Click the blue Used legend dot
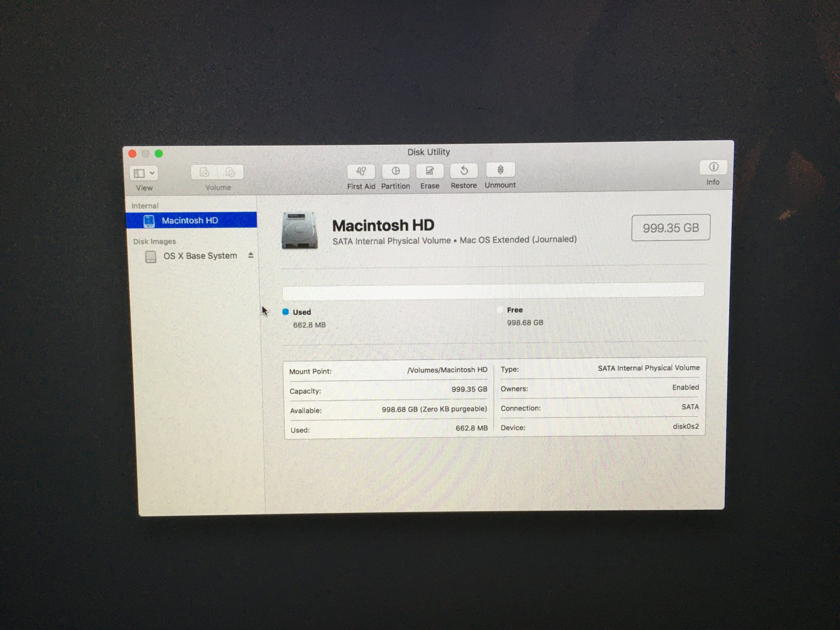The image size is (840, 630). click(x=286, y=312)
